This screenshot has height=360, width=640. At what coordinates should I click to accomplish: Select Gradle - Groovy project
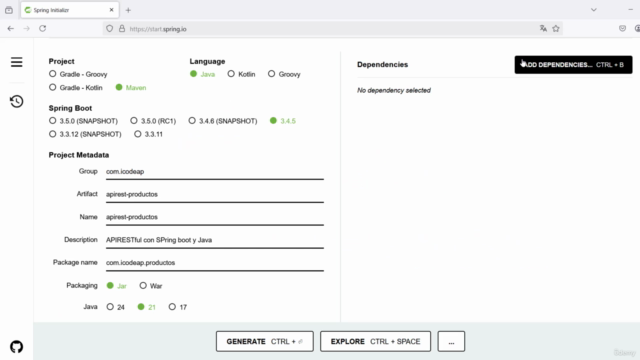(78, 74)
